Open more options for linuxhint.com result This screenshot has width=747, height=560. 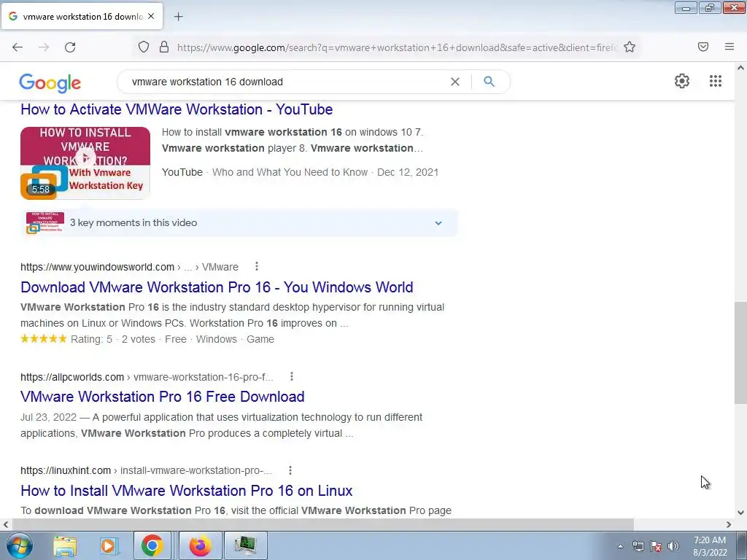290,470
